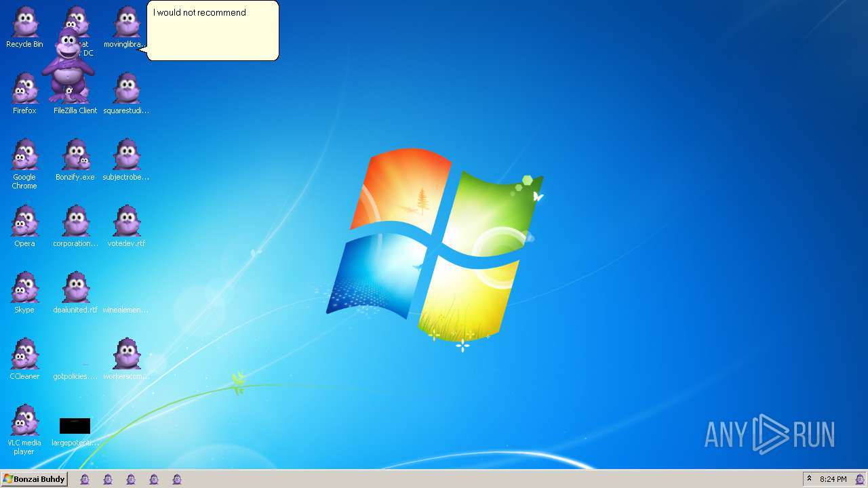Open the 8:24 PM taskbar clock
This screenshot has height=488, width=868.
(x=833, y=479)
